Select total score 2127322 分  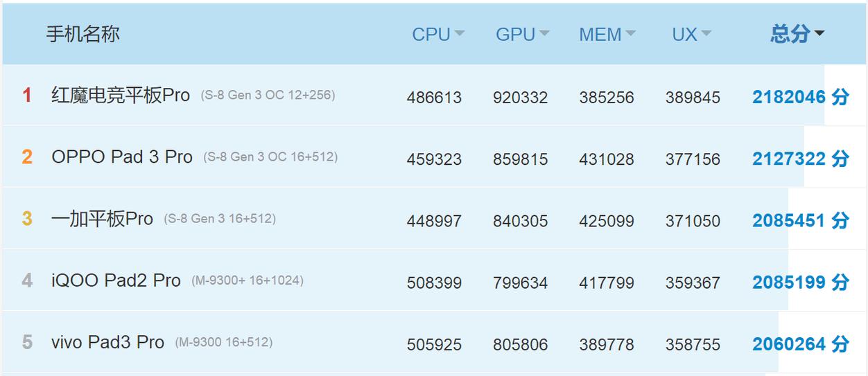(x=801, y=159)
